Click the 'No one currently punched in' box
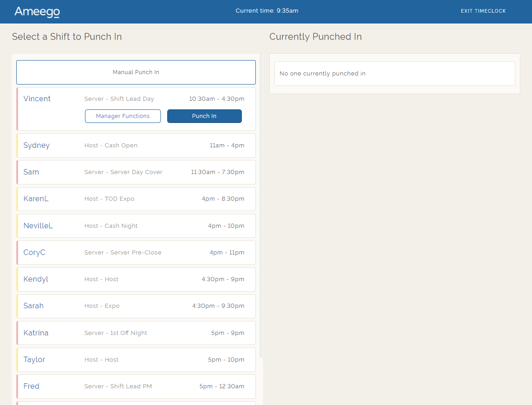The image size is (532, 405). 394,74
